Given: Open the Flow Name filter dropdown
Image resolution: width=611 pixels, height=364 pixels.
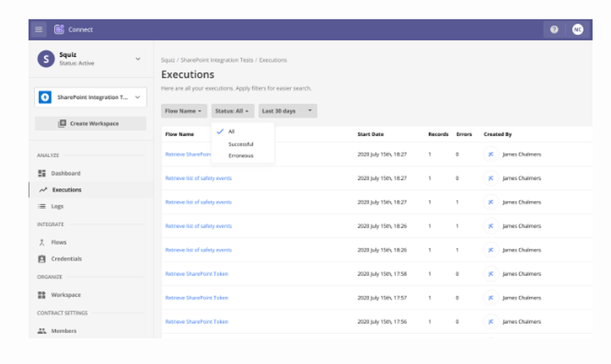Looking at the screenshot, I should click(x=184, y=111).
